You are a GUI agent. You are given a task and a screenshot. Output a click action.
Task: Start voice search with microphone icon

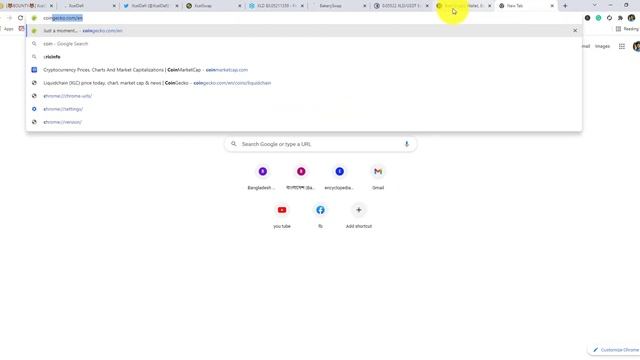[407, 144]
